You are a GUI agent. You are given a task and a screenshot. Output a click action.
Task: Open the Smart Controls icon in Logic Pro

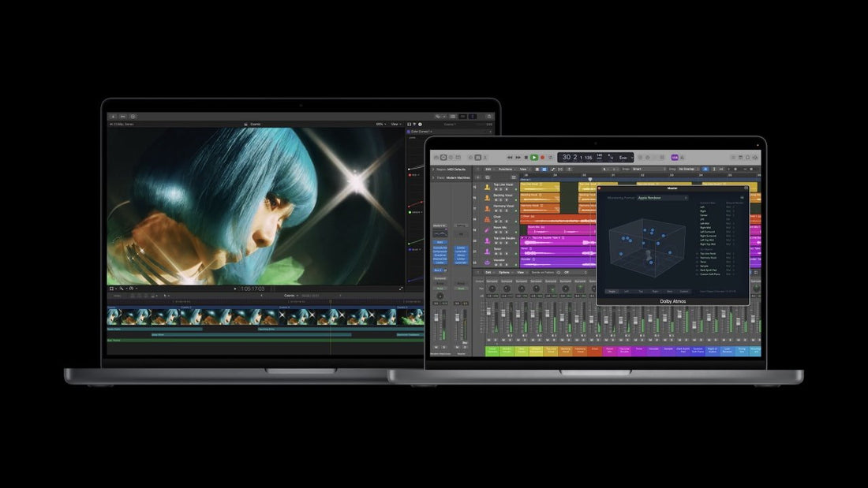tap(470, 157)
